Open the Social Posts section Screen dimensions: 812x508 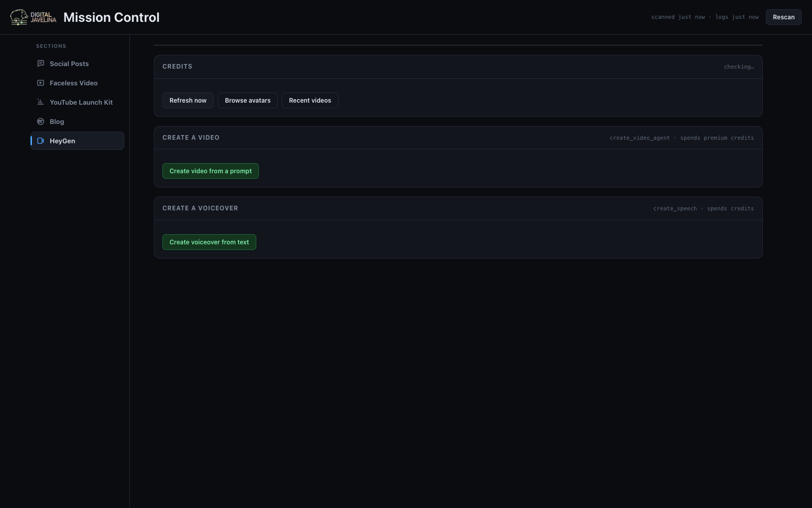point(78,63)
